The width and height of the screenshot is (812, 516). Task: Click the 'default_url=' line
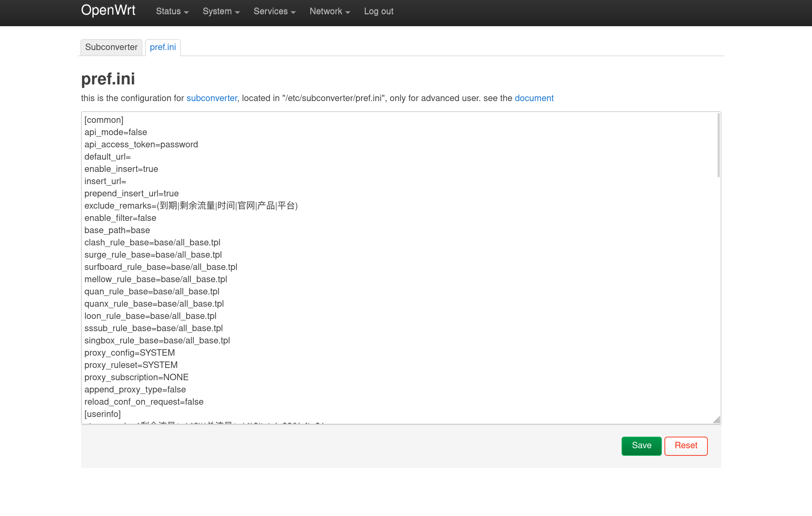click(108, 157)
